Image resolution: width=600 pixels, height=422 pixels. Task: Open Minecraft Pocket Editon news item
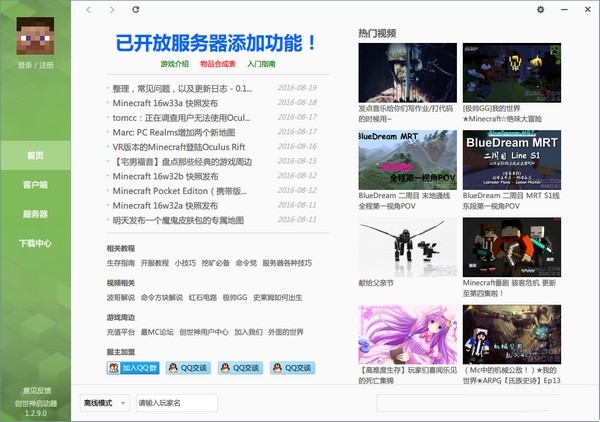179,191
